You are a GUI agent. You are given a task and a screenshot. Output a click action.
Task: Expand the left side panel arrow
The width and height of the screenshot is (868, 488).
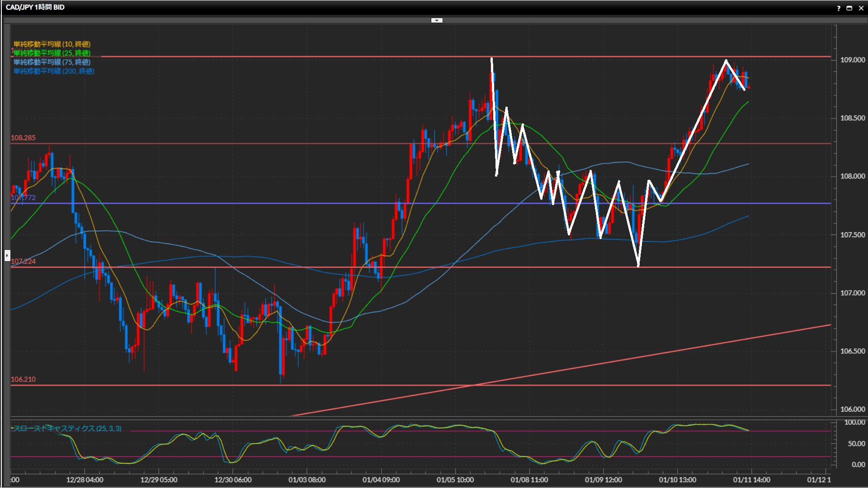7,256
